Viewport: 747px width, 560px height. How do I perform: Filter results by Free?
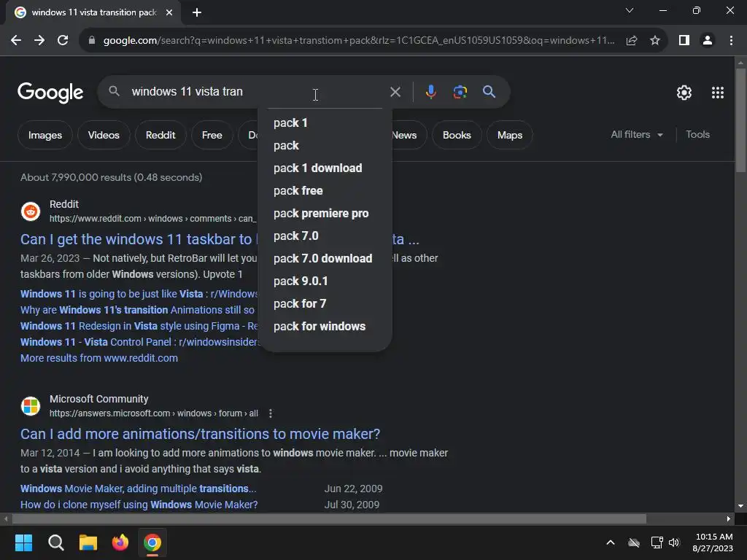coord(212,135)
